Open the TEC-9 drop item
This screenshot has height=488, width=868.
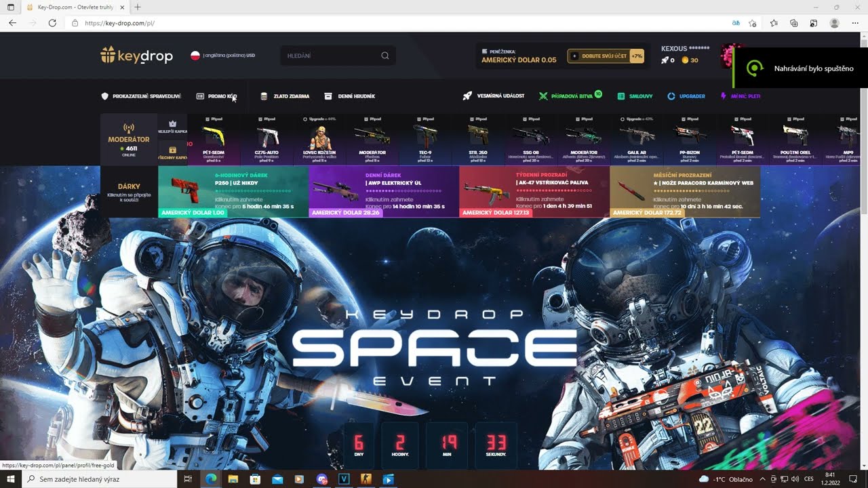(x=425, y=139)
